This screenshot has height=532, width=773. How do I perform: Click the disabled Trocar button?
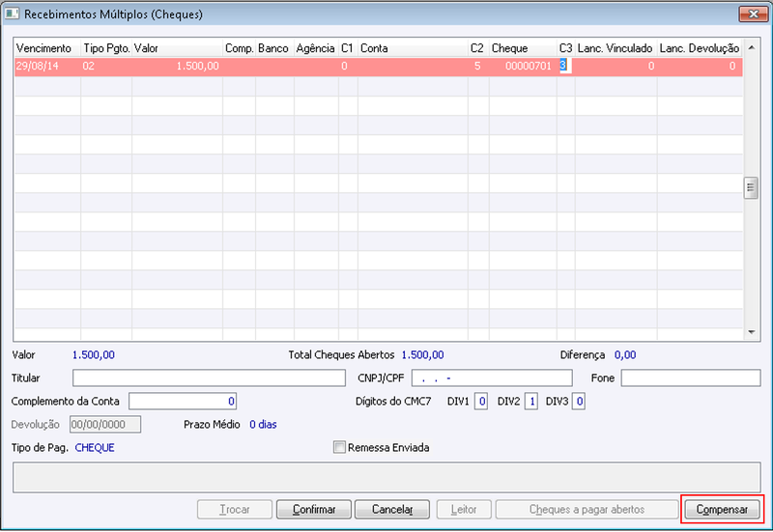click(x=235, y=510)
